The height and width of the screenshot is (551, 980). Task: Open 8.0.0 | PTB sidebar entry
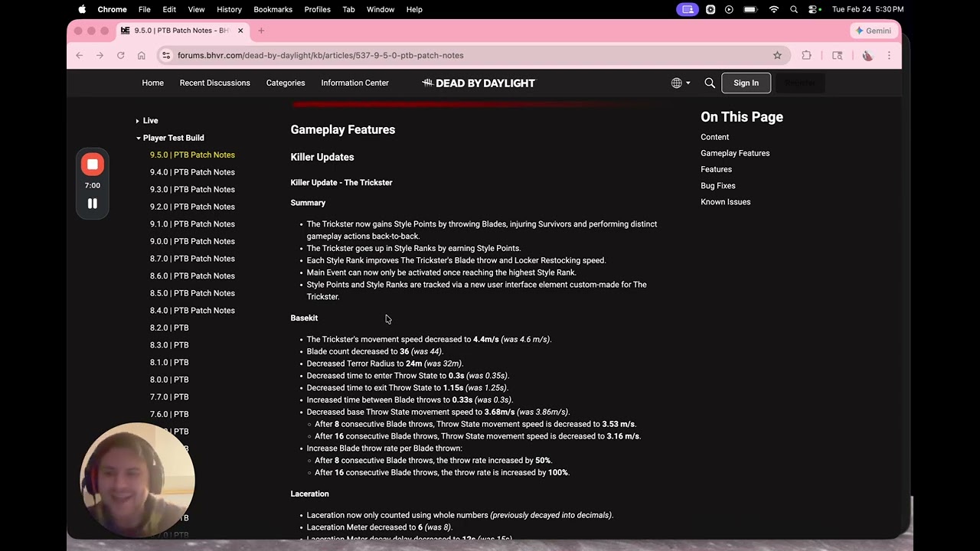coord(169,380)
